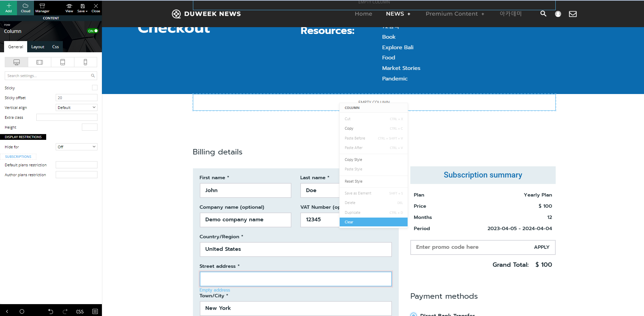Click the Town/City field
Viewport: 644px width, 316px height.
296,308
